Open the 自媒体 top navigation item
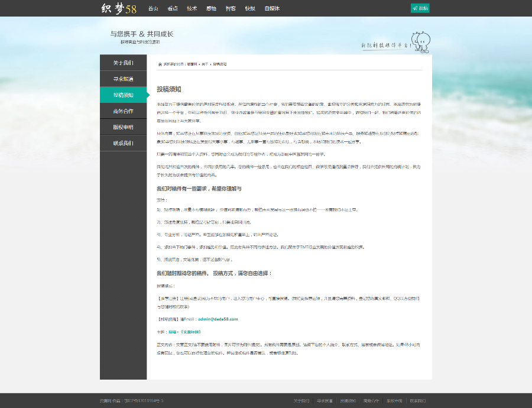The image size is (532, 408). tap(272, 8)
